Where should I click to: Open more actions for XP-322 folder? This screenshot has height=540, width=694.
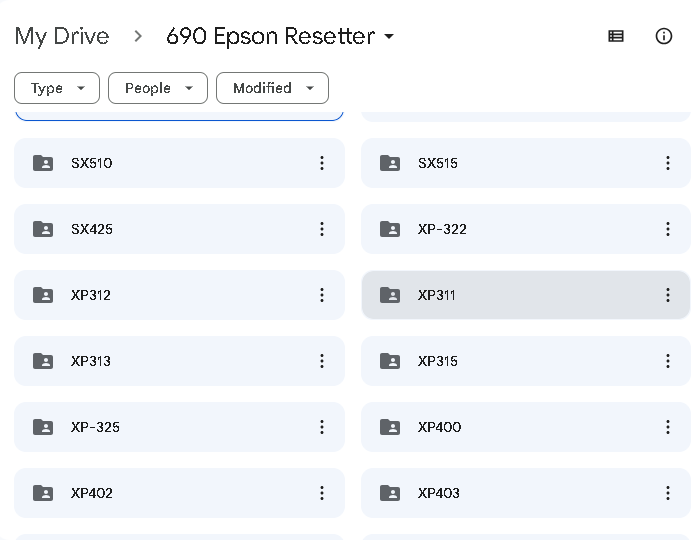668,229
